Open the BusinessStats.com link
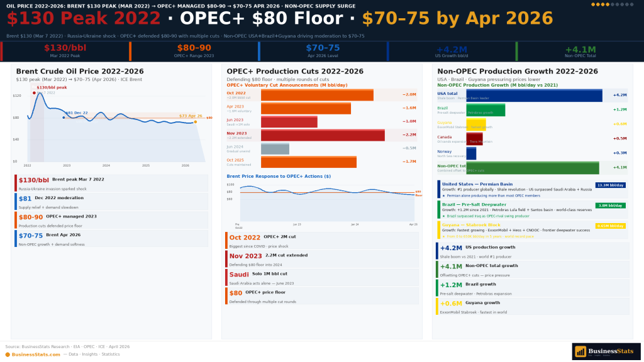This screenshot has width=644, height=362. point(36,354)
